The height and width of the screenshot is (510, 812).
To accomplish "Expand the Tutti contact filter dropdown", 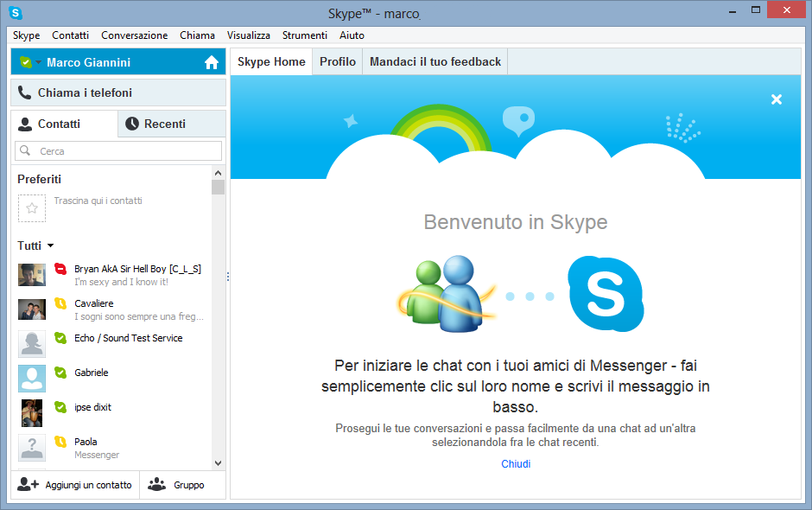I will click(50, 245).
